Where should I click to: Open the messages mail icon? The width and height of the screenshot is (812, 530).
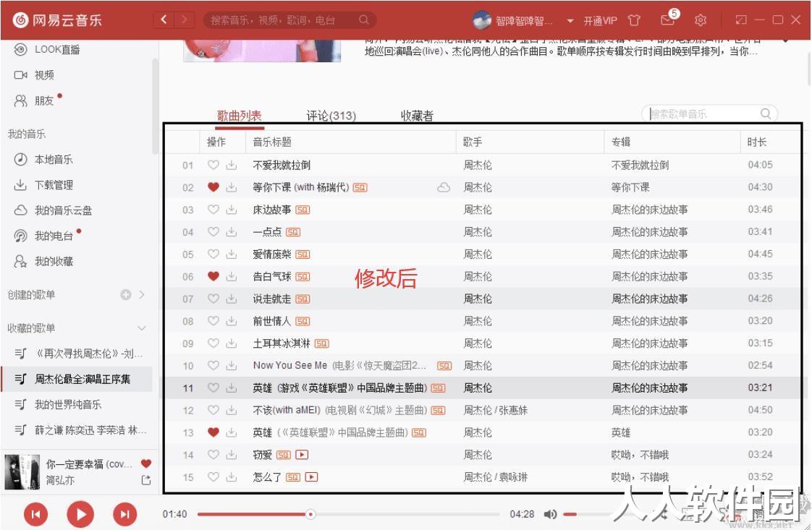click(667, 20)
